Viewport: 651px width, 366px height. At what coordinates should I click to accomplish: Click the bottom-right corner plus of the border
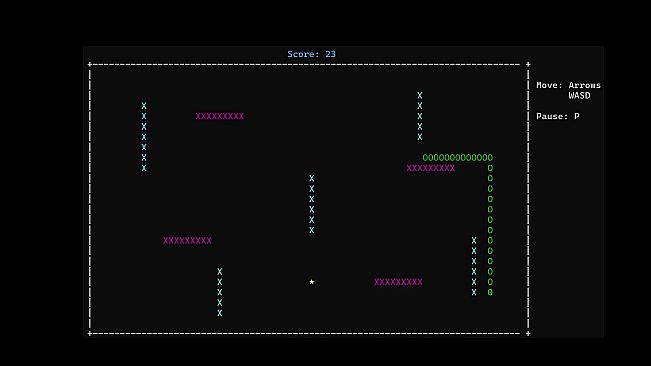pyautogui.click(x=528, y=334)
